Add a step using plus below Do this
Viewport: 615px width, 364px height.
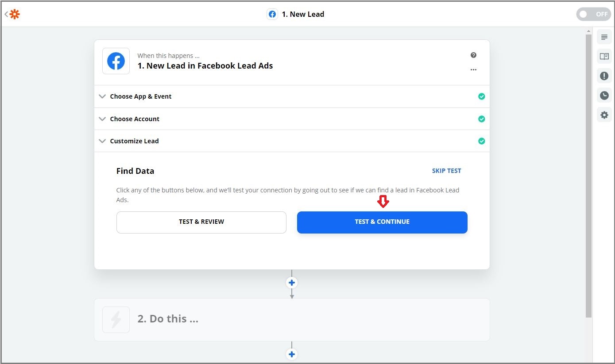pyautogui.click(x=292, y=354)
